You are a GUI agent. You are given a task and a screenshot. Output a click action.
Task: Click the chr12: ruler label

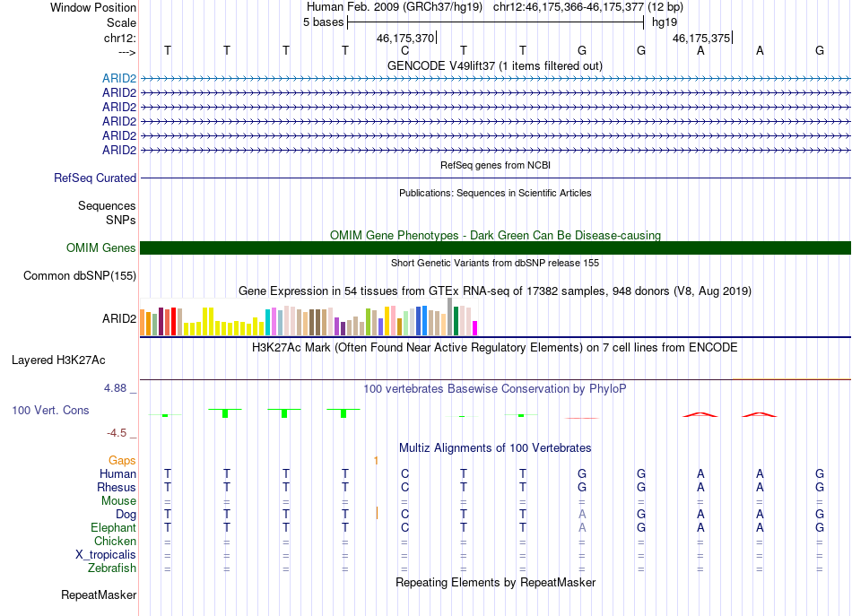click(x=119, y=38)
